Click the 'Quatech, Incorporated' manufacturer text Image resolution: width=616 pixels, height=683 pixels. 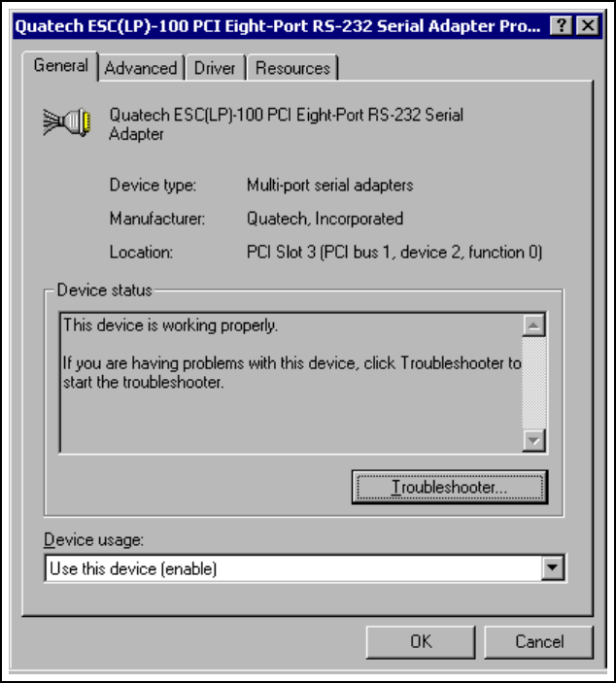coord(325,219)
